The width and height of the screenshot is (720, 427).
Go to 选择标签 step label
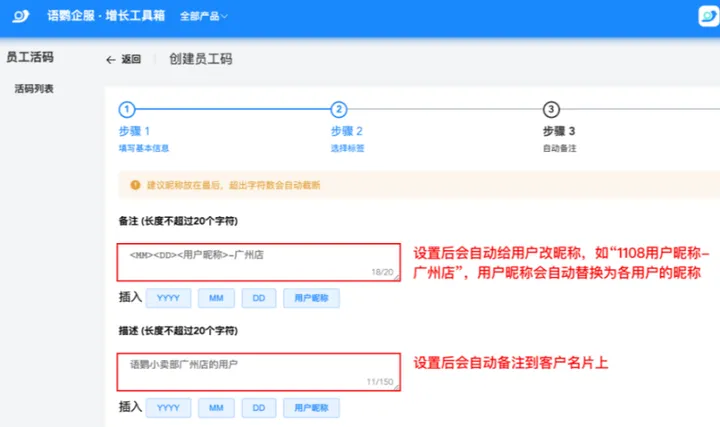(347, 148)
